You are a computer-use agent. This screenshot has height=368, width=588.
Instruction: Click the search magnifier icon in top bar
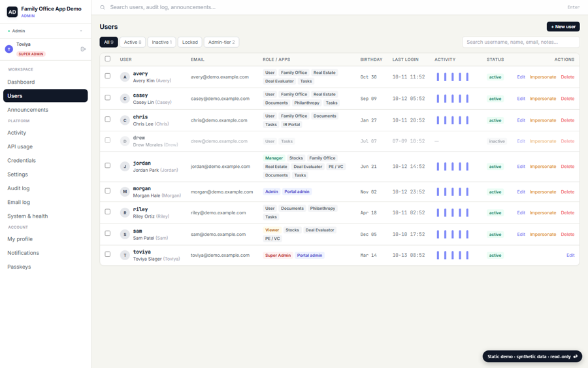[103, 7]
